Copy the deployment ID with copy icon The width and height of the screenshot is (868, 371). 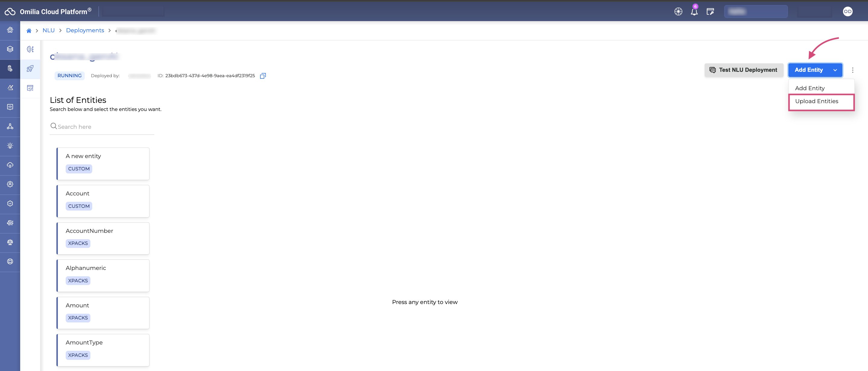point(263,76)
